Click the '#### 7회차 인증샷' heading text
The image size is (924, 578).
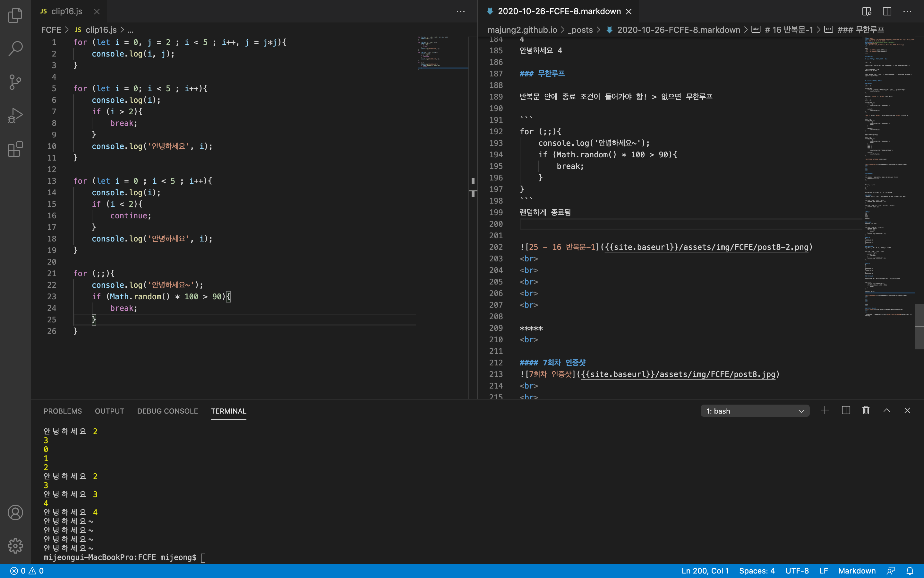(x=552, y=363)
